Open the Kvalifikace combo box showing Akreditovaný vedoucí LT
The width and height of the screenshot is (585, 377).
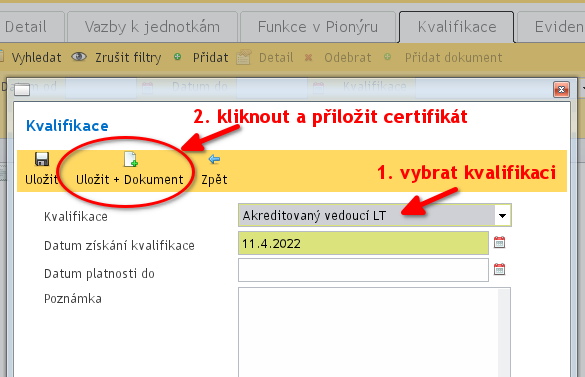click(x=375, y=215)
